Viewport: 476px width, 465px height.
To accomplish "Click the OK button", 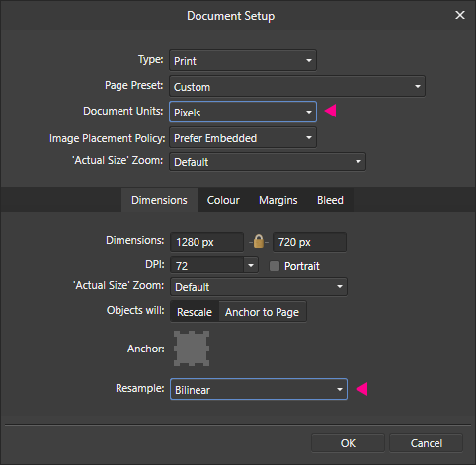I will [x=348, y=443].
